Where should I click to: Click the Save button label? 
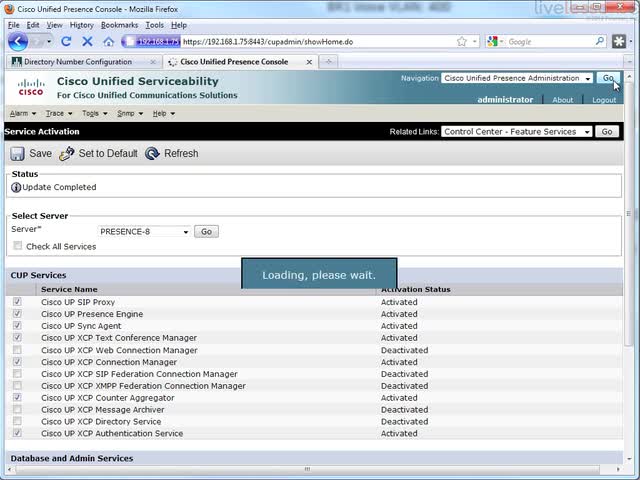pyautogui.click(x=40, y=153)
